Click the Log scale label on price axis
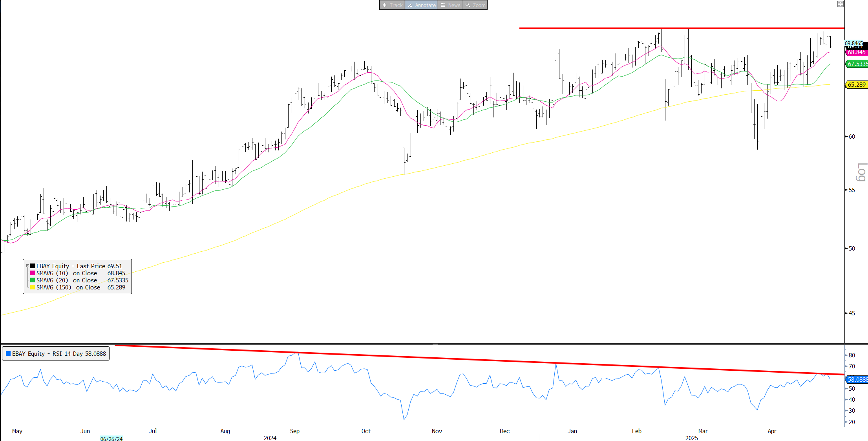 861,172
